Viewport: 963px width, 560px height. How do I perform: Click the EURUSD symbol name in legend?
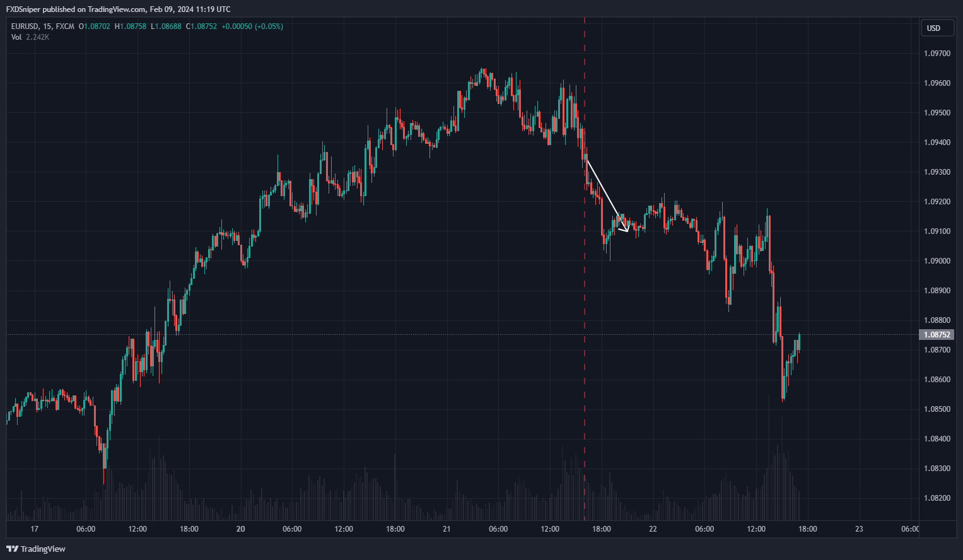pyautogui.click(x=25, y=26)
